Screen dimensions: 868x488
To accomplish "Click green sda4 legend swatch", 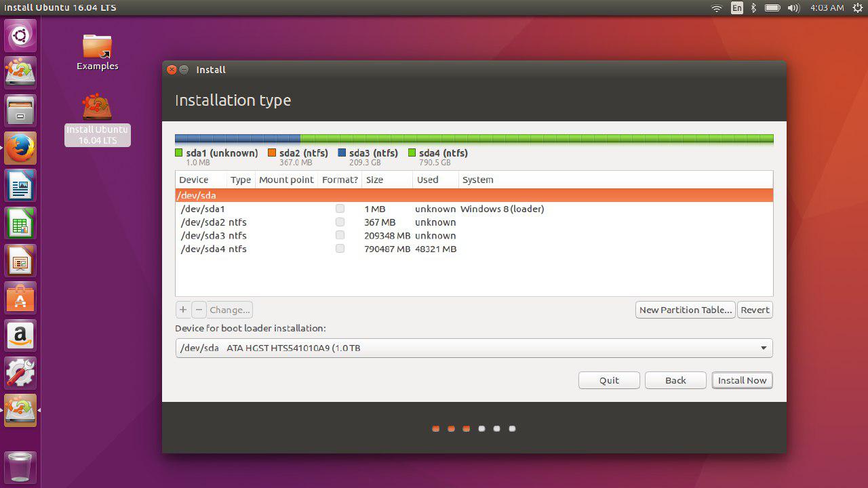I will [412, 153].
